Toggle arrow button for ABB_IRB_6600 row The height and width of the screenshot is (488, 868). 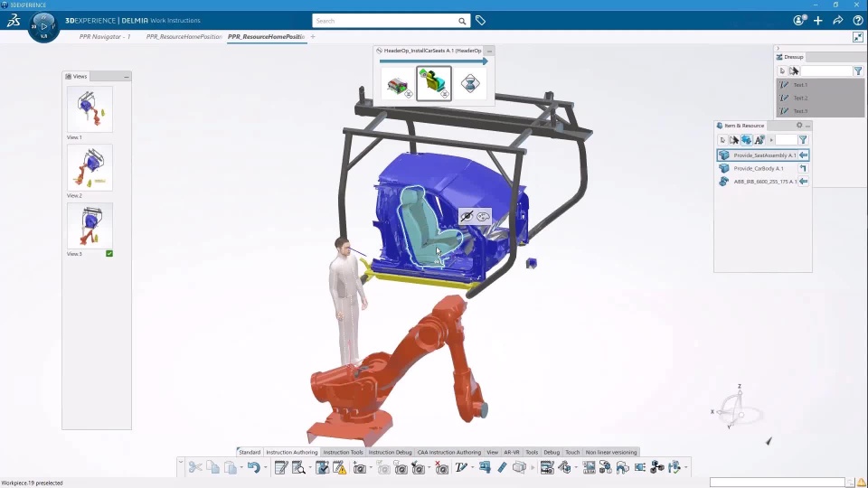tap(803, 182)
